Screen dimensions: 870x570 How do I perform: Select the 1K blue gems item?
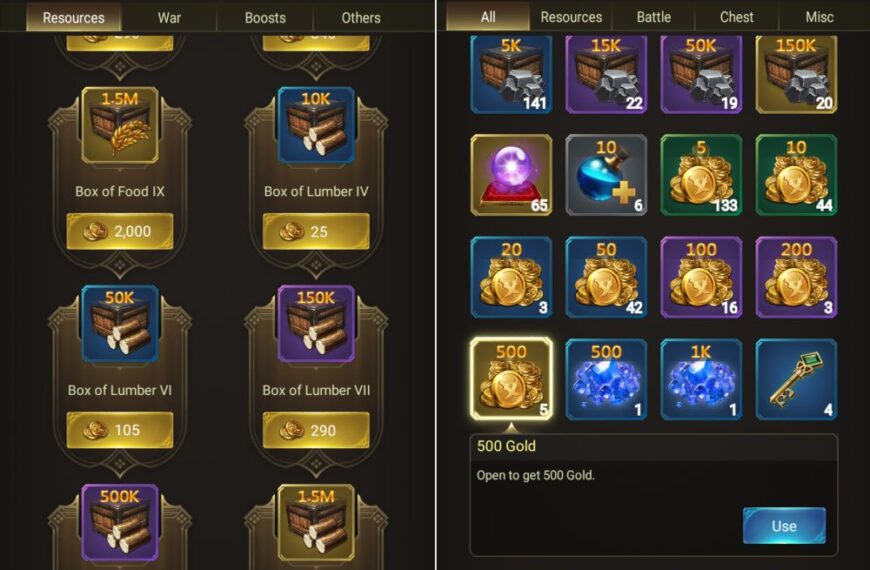(701, 379)
